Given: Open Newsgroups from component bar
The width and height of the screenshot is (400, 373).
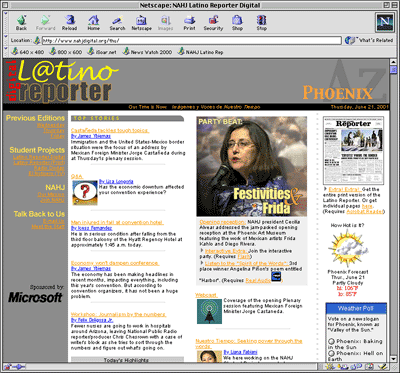Looking at the screenshot, I should pos(355,367).
